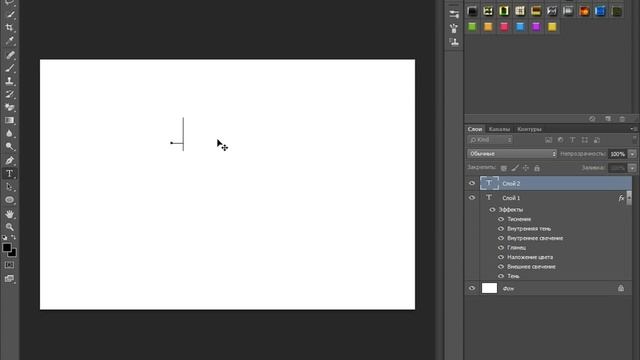
Task: Click the delete style trash icon
Action: 622,119
